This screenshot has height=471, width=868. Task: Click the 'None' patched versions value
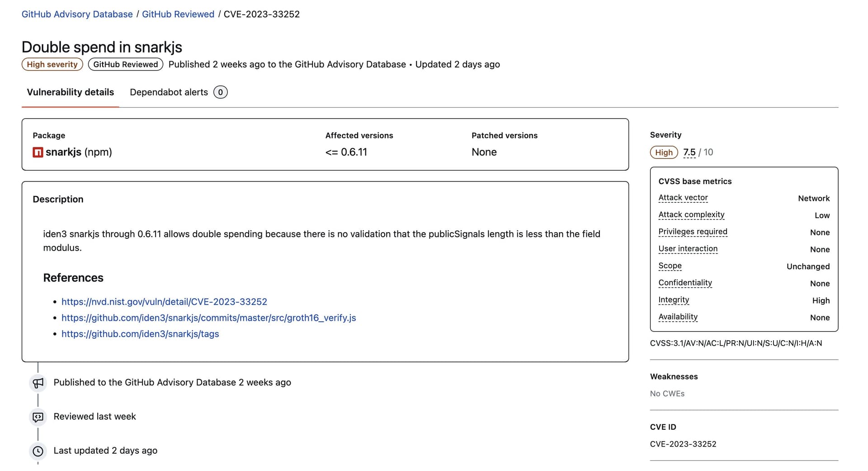[x=484, y=152]
